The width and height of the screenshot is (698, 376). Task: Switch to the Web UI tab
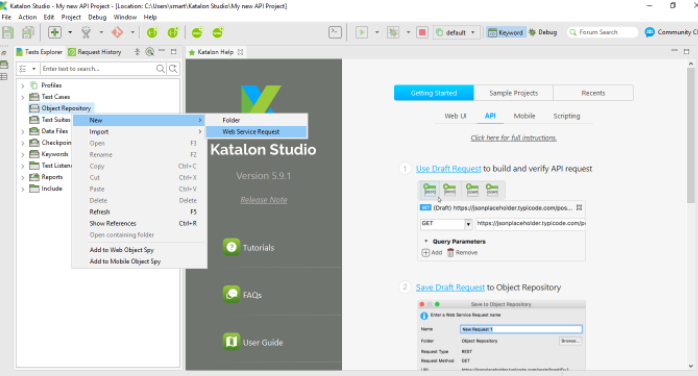tap(455, 116)
